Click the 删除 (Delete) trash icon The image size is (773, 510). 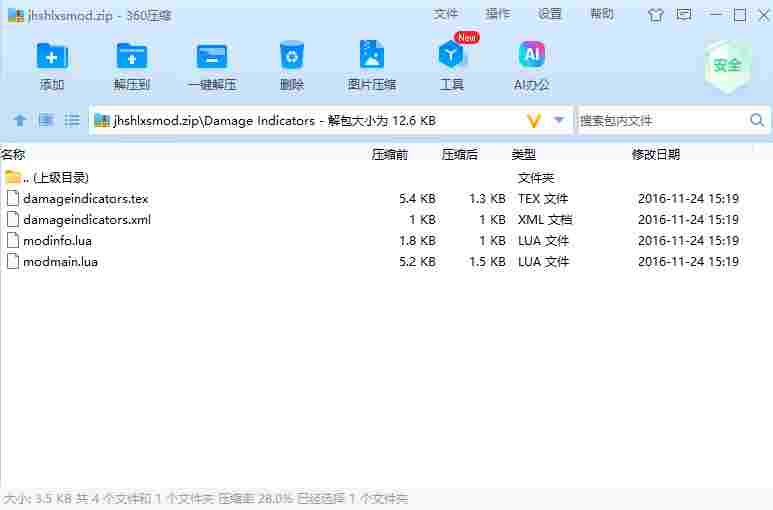pyautogui.click(x=292, y=55)
